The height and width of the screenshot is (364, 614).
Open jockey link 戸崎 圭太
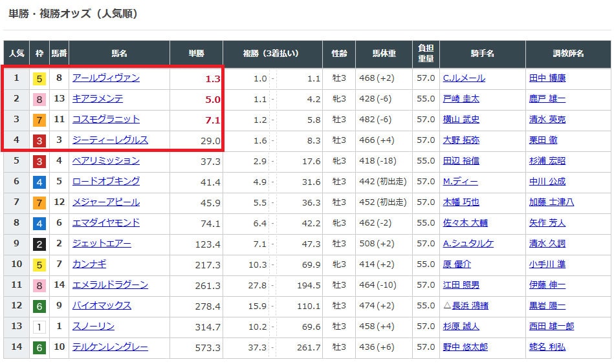click(x=461, y=99)
